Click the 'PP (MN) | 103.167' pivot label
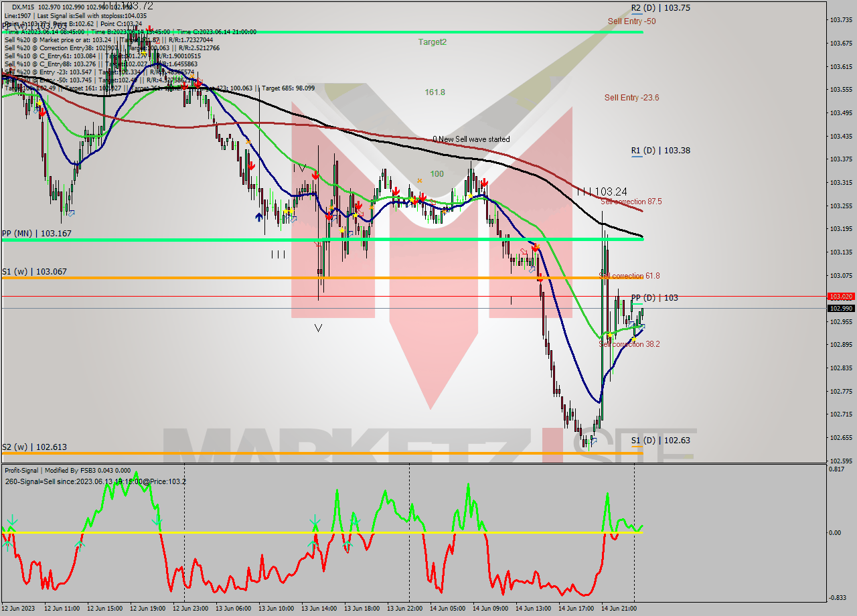Image resolution: width=857 pixels, height=616 pixels. (36, 234)
